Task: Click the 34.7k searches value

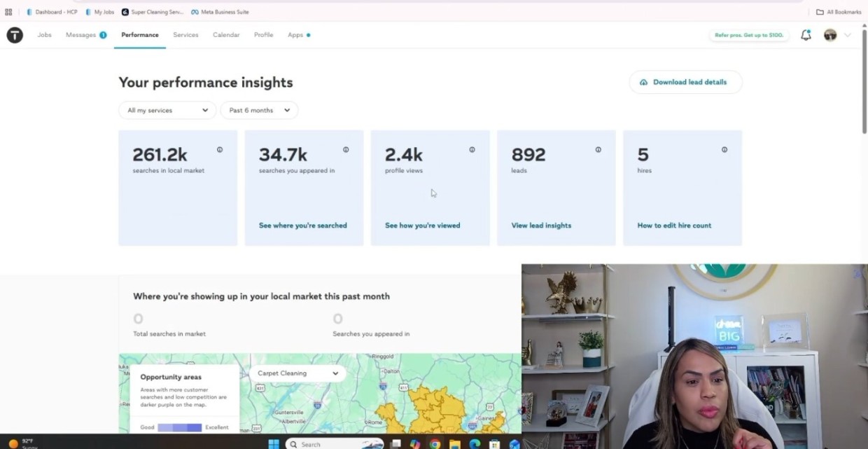Action: coord(283,154)
